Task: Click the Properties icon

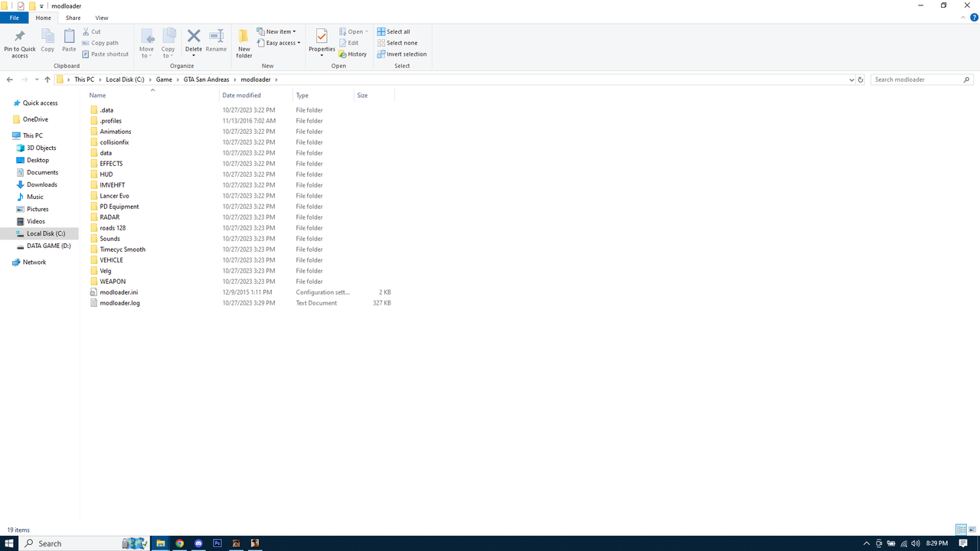Action: 322,37
